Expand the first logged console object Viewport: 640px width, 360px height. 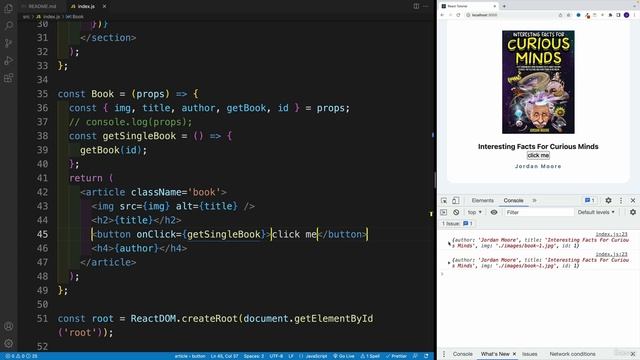click(449, 243)
